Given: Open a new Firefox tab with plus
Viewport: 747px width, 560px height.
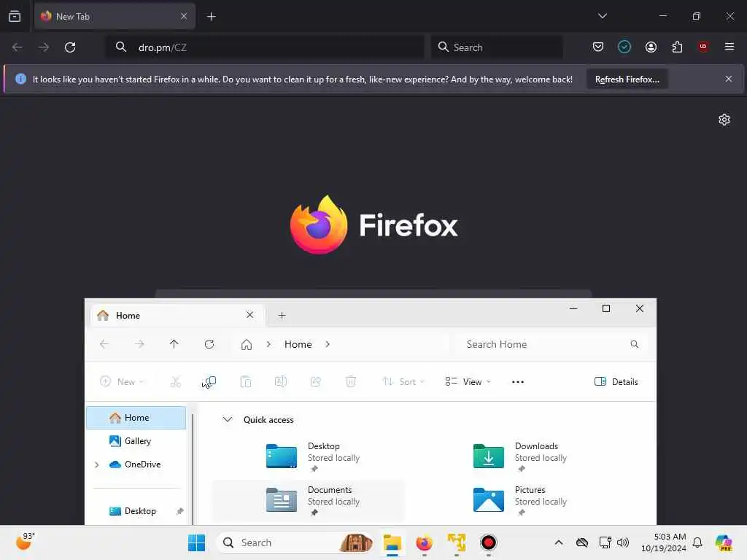Looking at the screenshot, I should (211, 17).
